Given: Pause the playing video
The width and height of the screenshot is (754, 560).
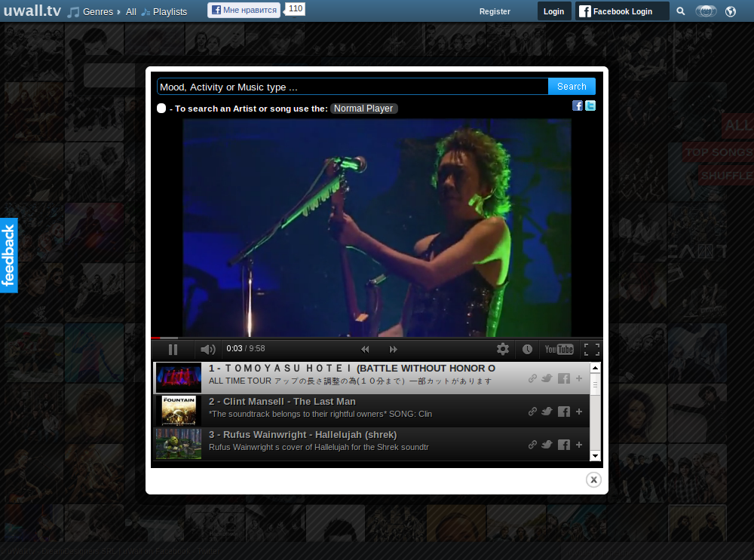Looking at the screenshot, I should click(x=173, y=349).
